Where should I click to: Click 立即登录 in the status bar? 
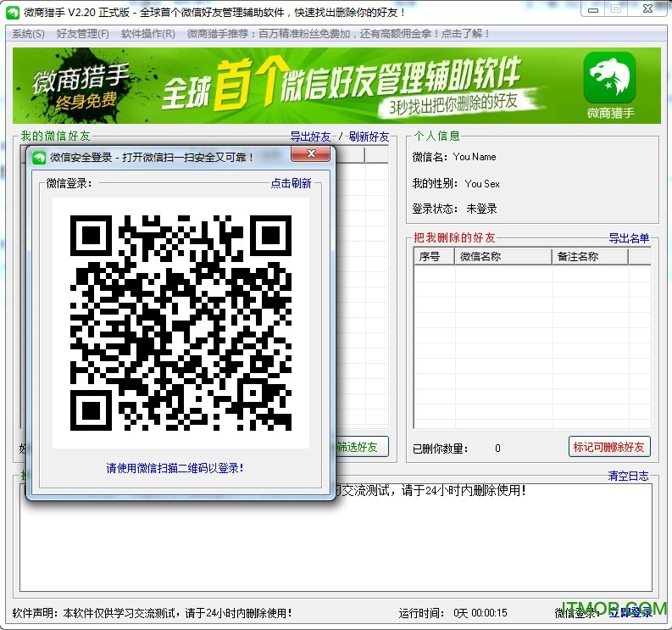pyautogui.click(x=630, y=613)
